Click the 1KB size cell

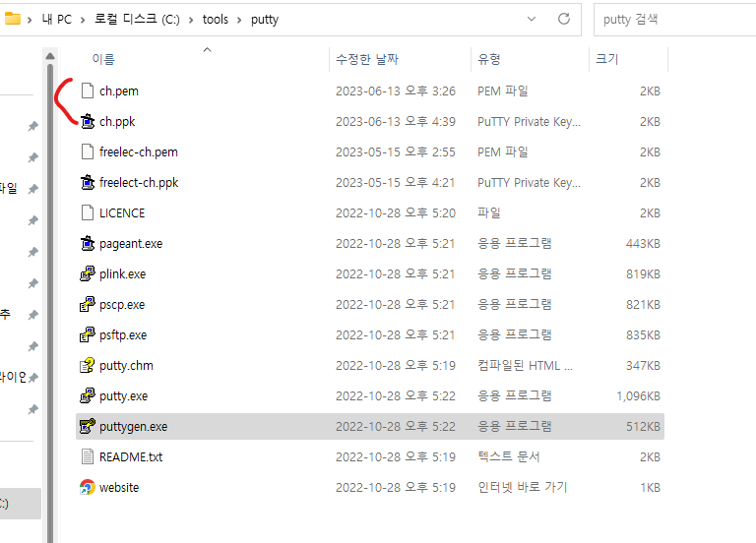point(650,488)
